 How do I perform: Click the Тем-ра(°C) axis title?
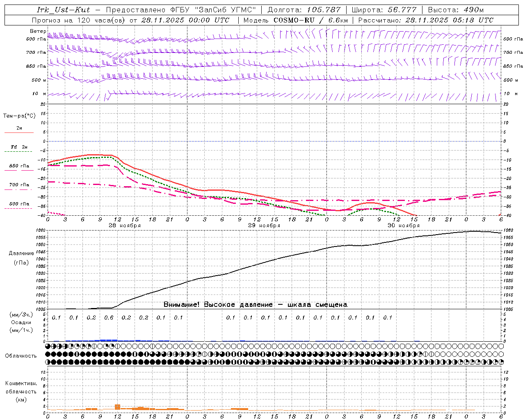(19, 116)
